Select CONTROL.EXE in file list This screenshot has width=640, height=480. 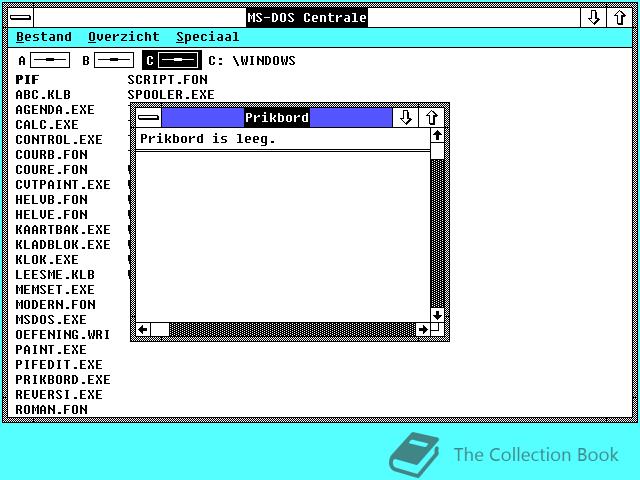coord(59,140)
